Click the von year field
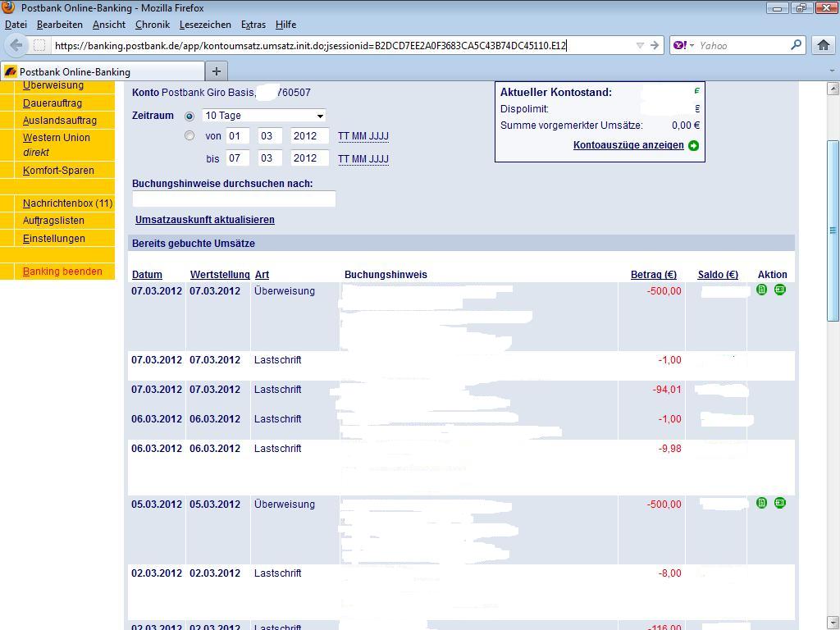The width and height of the screenshot is (840, 630). [x=309, y=136]
